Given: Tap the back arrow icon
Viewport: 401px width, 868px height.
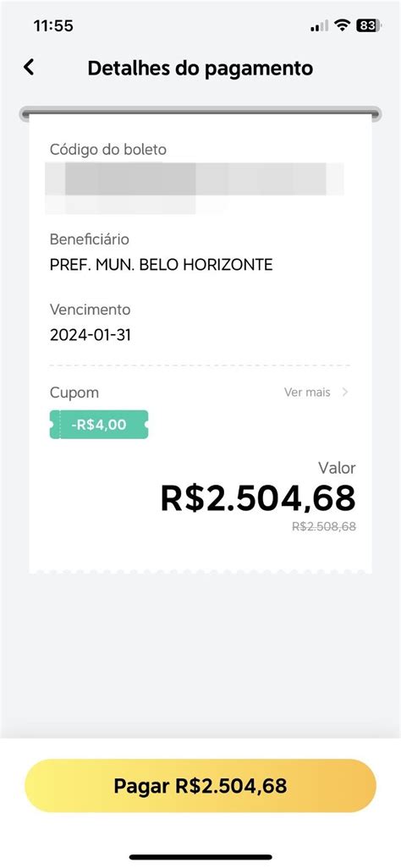Looking at the screenshot, I should (29, 68).
